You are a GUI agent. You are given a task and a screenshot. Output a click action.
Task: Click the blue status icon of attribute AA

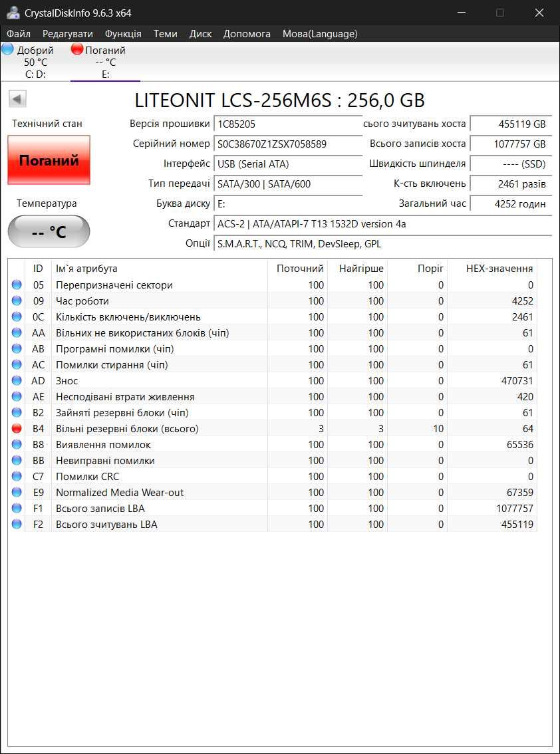17,332
